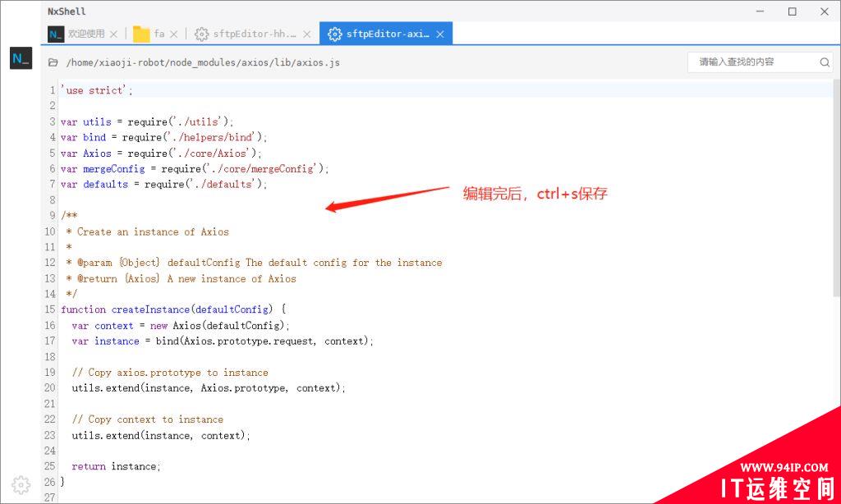
Task: Click the gear icon on sftpEditor-hh tab
Action: pos(202,34)
